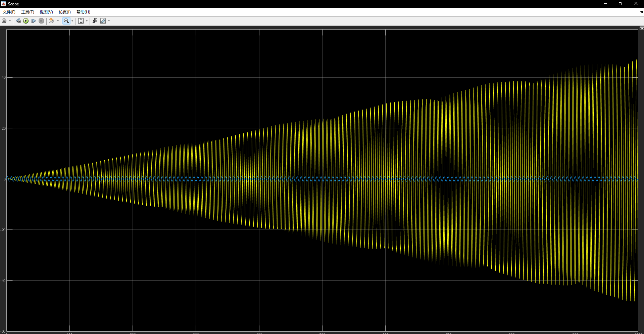The image size is (644, 334).
Task: Click the Step Back simulation button
Action: pos(18,21)
